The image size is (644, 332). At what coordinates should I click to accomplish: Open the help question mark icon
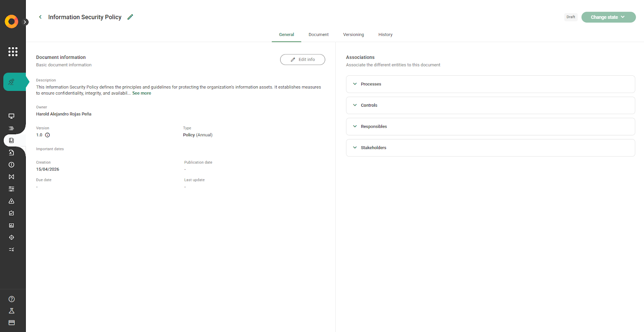12,299
